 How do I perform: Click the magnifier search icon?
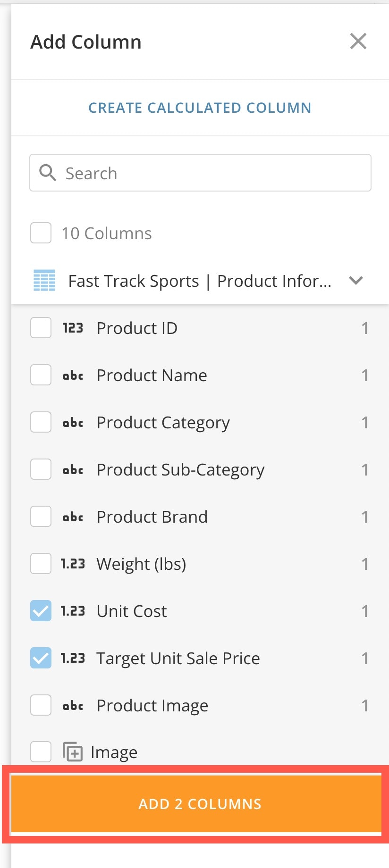tap(48, 173)
